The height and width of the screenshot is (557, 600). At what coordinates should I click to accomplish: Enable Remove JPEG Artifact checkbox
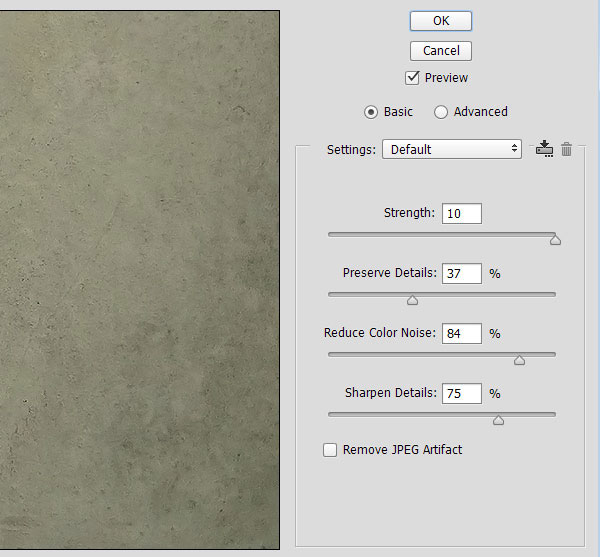tap(330, 450)
